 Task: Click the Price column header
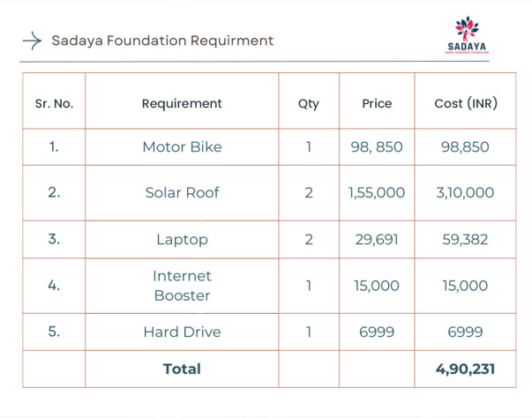(377, 103)
